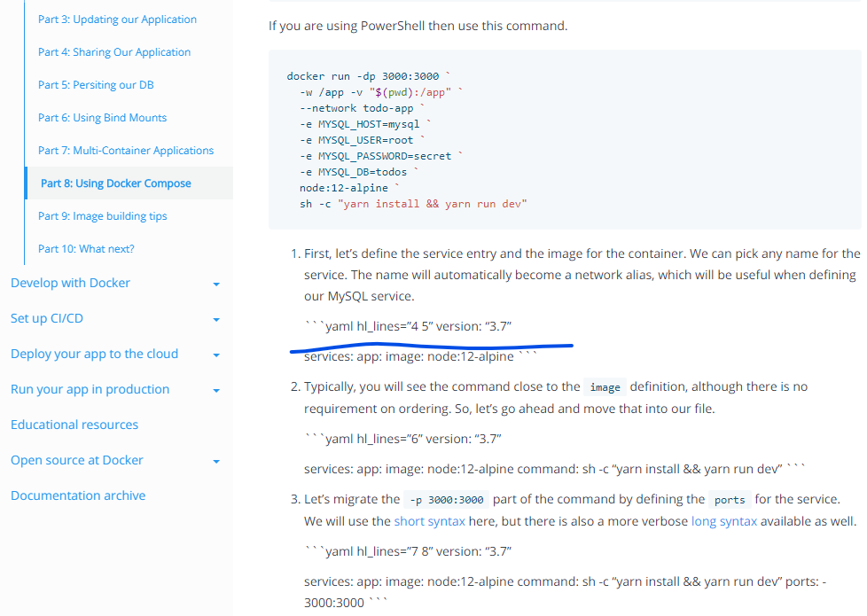Image resolution: width=867 pixels, height=616 pixels.
Task: Open Part 3: Updating our Application
Action: [x=117, y=19]
